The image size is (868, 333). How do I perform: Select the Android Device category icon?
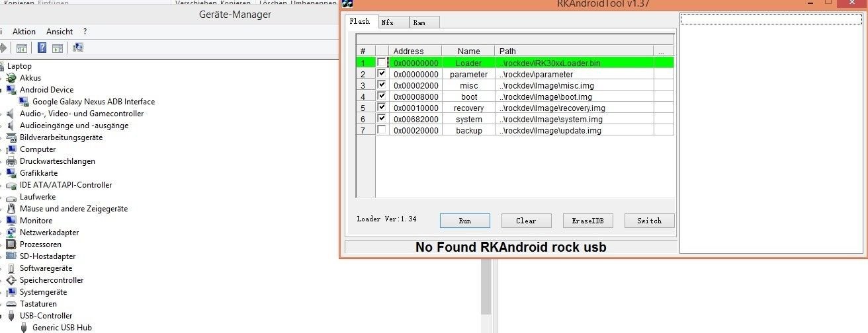(x=12, y=90)
